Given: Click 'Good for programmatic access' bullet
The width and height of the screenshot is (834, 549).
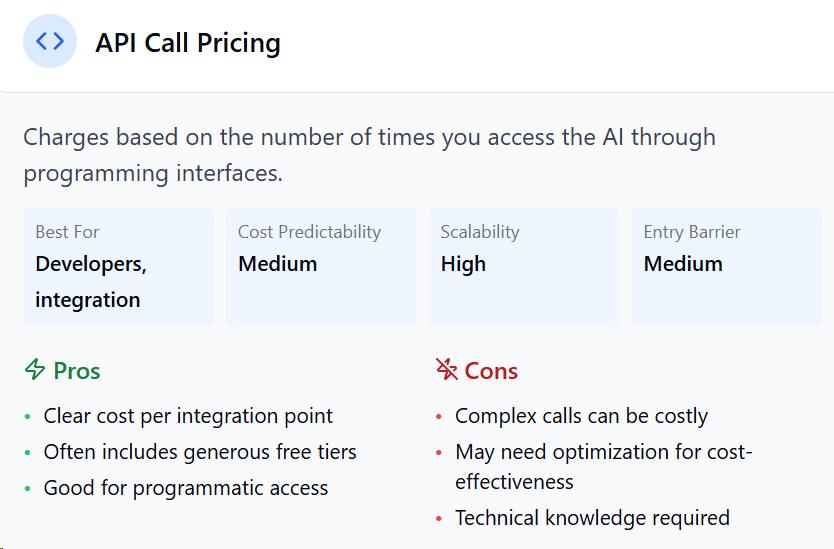Looking at the screenshot, I should (x=186, y=488).
